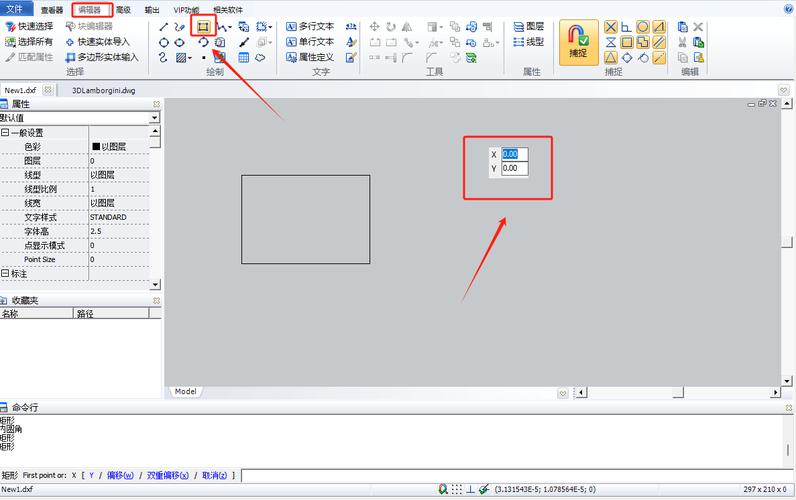796x500 pixels.
Task: Toggle diamond quadrant snap icon
Action: coord(627,57)
